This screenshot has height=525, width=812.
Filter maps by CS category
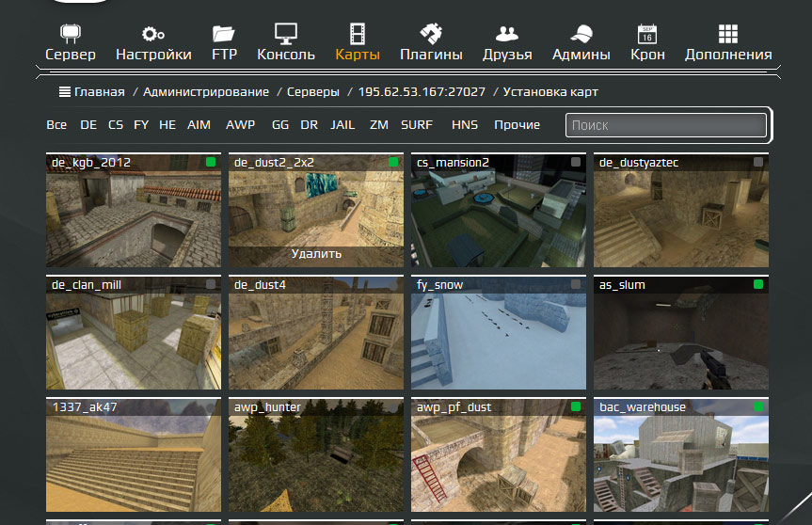tap(116, 125)
